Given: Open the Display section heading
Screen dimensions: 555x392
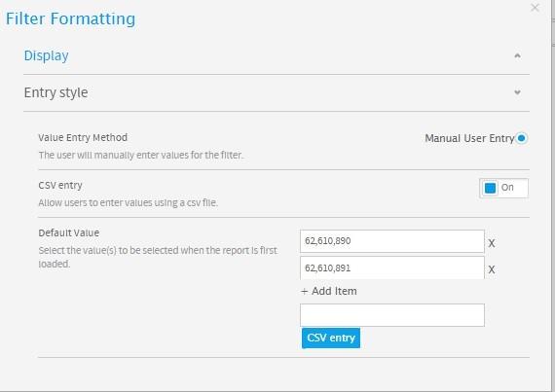Looking at the screenshot, I should point(47,55).
